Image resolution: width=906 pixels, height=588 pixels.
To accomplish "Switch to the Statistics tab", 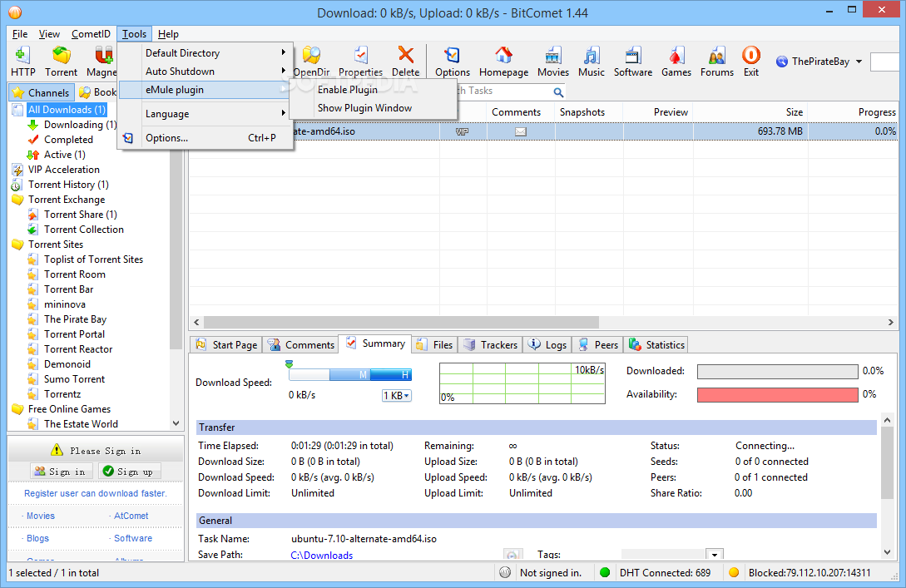I will click(x=657, y=345).
